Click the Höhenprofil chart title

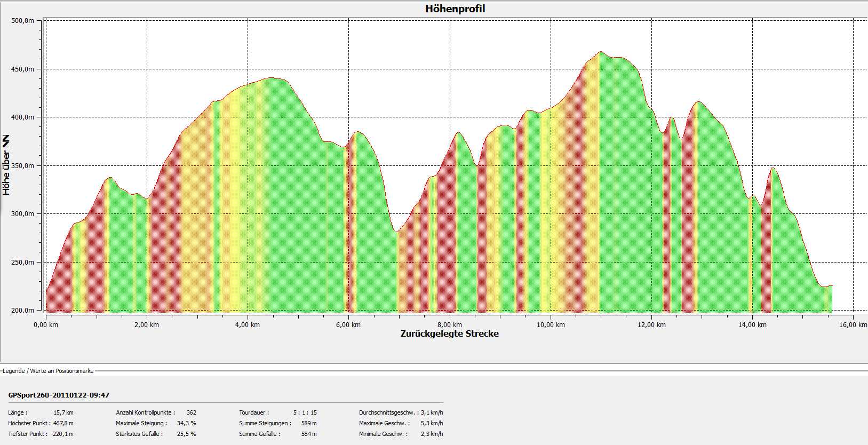(455, 9)
